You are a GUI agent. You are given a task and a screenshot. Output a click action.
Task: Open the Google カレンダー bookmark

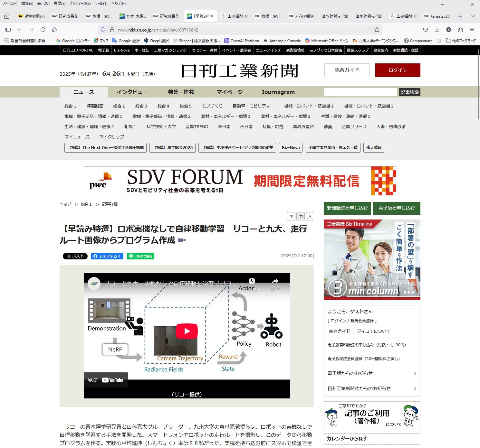[x=72, y=41]
